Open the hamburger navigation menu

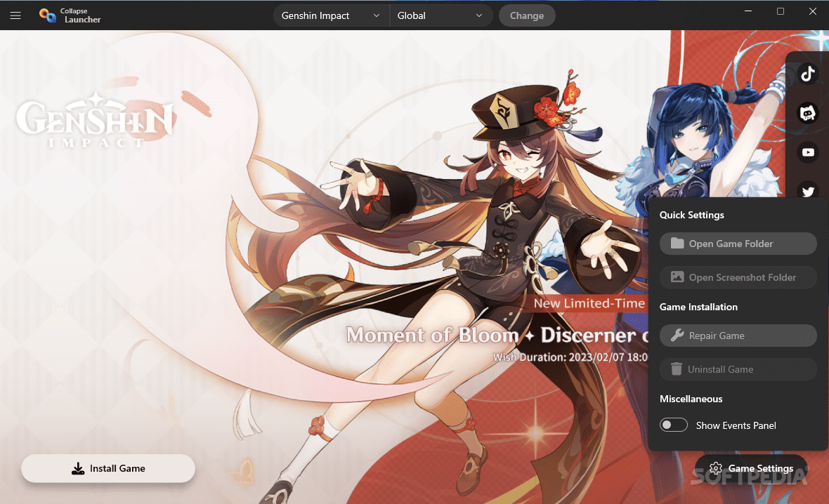tap(15, 15)
